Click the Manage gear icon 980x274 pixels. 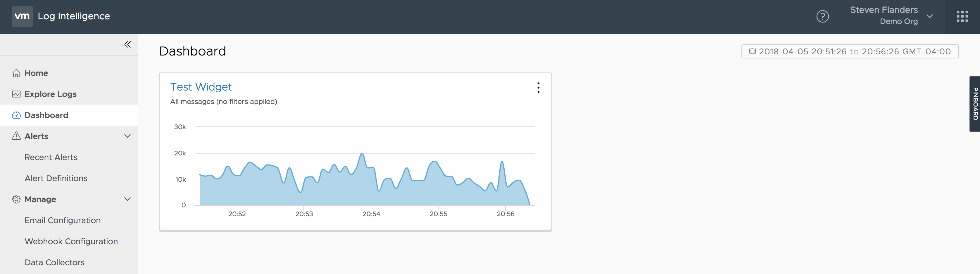tap(16, 199)
